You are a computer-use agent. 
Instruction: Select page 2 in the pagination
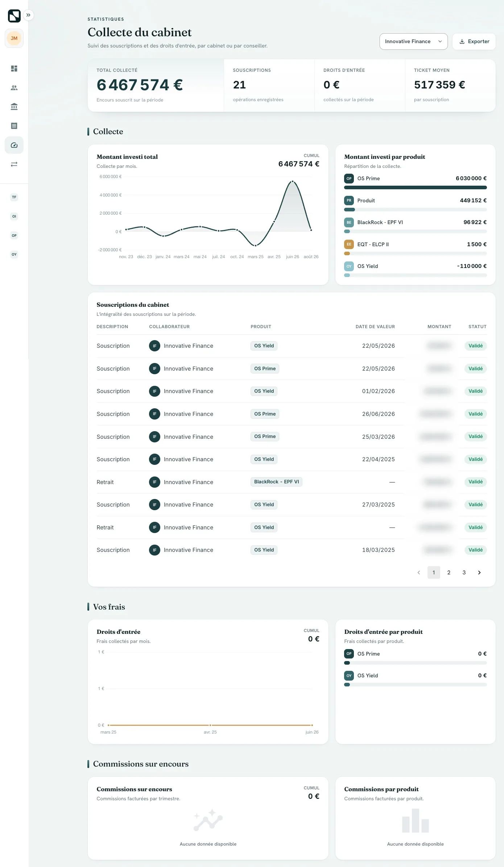449,573
